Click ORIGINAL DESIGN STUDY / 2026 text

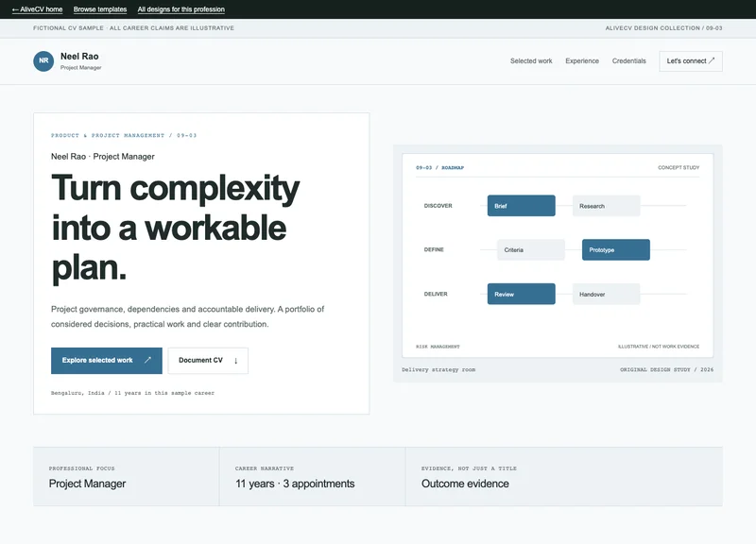click(666, 369)
